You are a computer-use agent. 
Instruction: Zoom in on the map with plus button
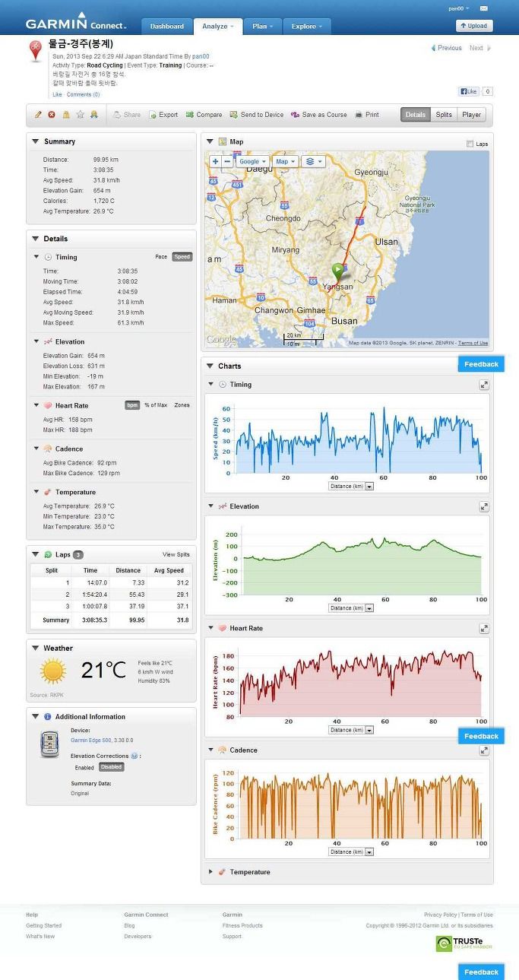(216, 161)
